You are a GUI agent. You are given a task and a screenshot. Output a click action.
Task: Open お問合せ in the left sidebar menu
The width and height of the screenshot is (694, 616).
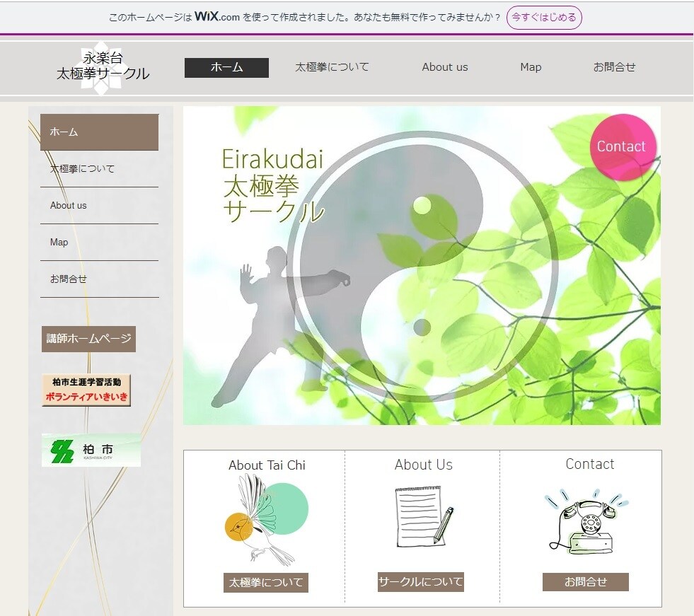pyautogui.click(x=99, y=279)
